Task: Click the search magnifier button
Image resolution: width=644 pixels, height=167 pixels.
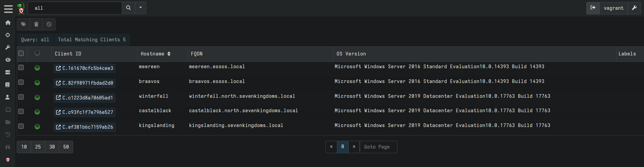Action: [129, 8]
